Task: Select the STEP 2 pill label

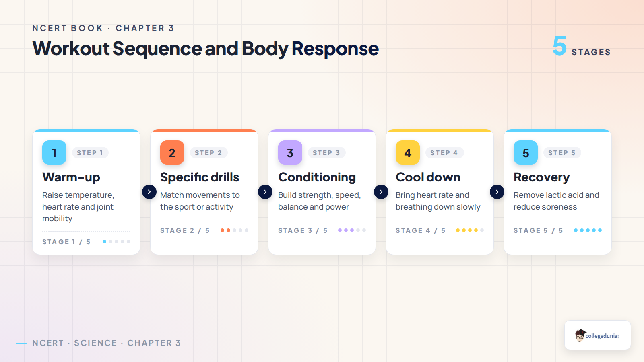Action: pos(208,153)
